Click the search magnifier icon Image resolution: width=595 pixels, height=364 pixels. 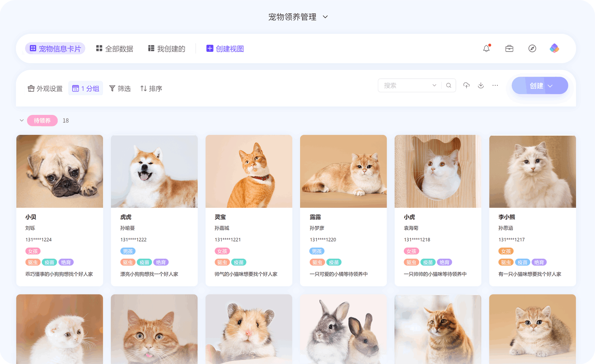pyautogui.click(x=449, y=86)
